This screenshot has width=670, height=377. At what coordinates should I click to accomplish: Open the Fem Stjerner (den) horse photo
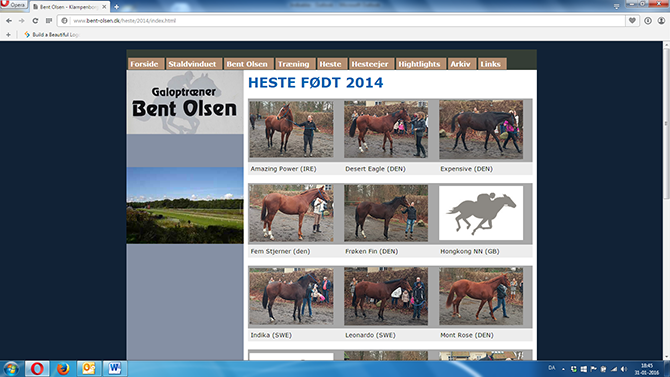click(291, 213)
